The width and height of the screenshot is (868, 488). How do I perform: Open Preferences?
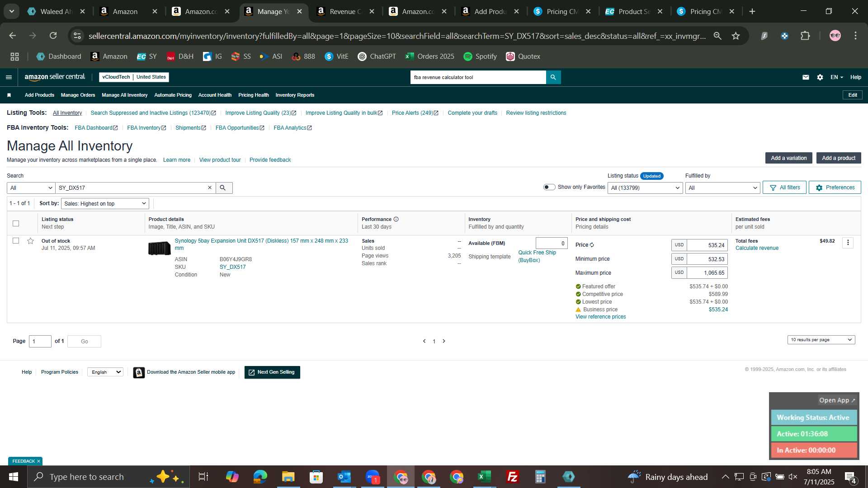point(835,188)
